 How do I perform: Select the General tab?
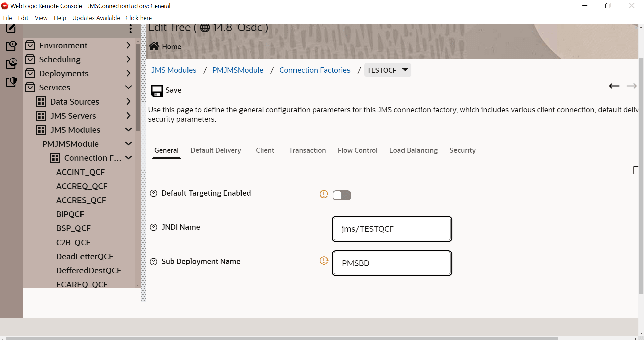(166, 150)
